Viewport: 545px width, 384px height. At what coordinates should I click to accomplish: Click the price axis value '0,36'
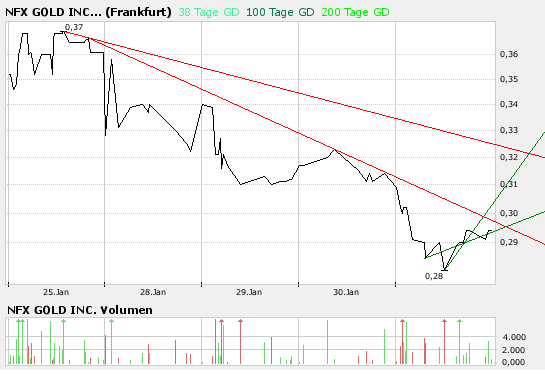click(509, 54)
